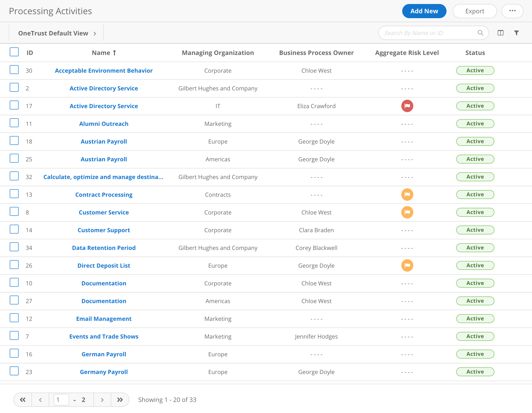This screenshot has height=413, width=532.
Task: Select the checkbox next to Germany Payroll
Action: [x=14, y=371]
